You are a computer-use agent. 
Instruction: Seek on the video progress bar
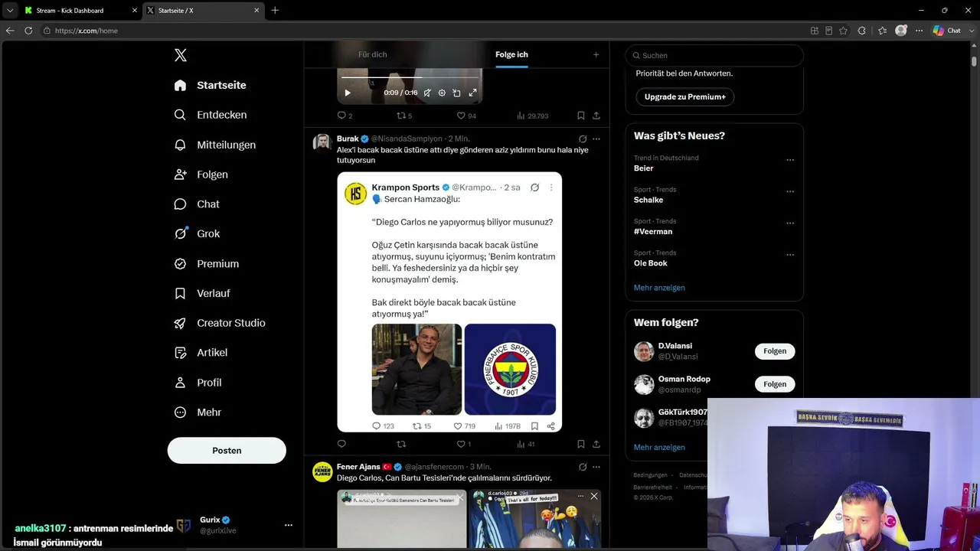coord(410,77)
